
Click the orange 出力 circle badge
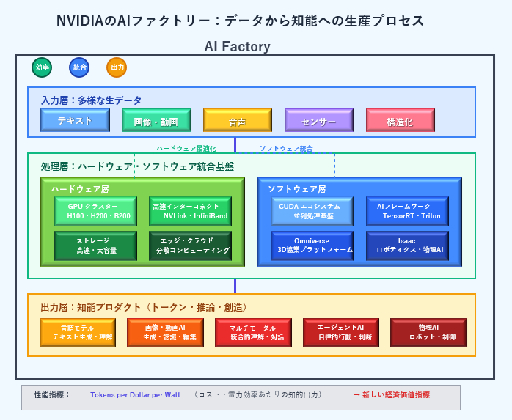(x=117, y=67)
